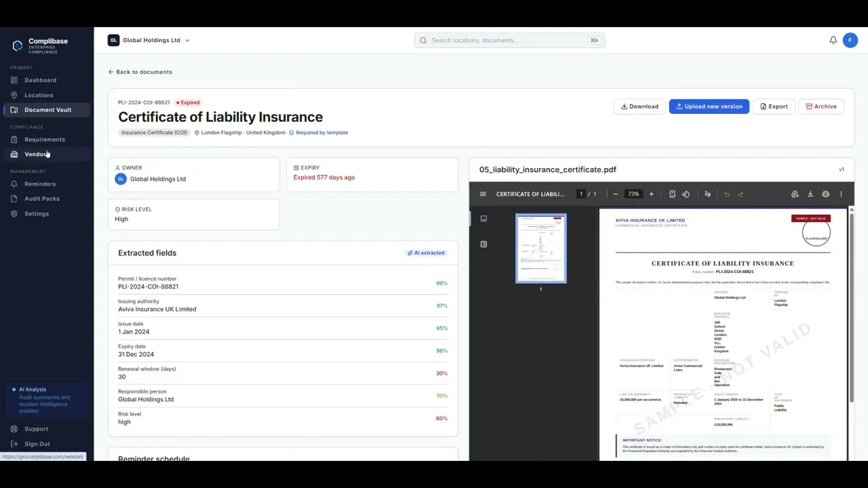Click the Insurance Certificate (COI) tag

[x=154, y=133]
